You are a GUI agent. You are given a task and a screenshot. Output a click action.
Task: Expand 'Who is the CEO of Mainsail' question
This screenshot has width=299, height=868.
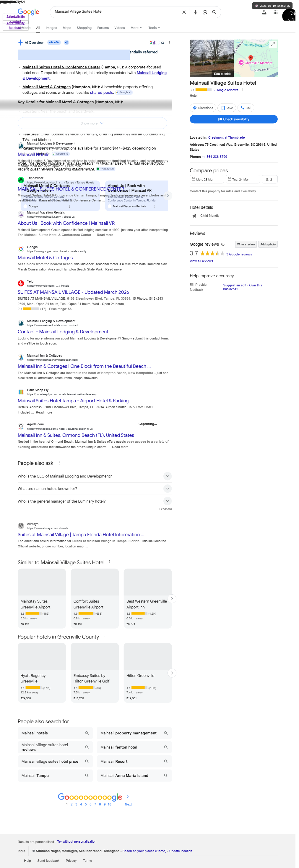coord(95,476)
